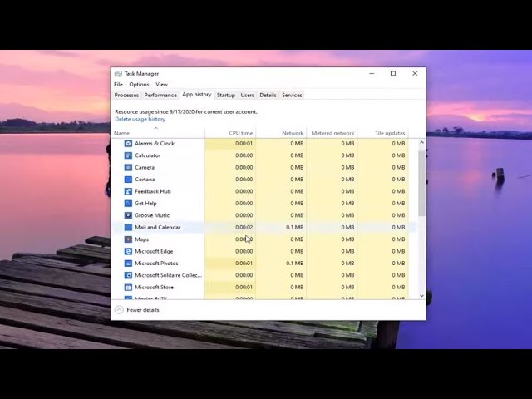Image resolution: width=532 pixels, height=399 pixels.
Task: Maximize the Task Manager window
Action: [393, 74]
